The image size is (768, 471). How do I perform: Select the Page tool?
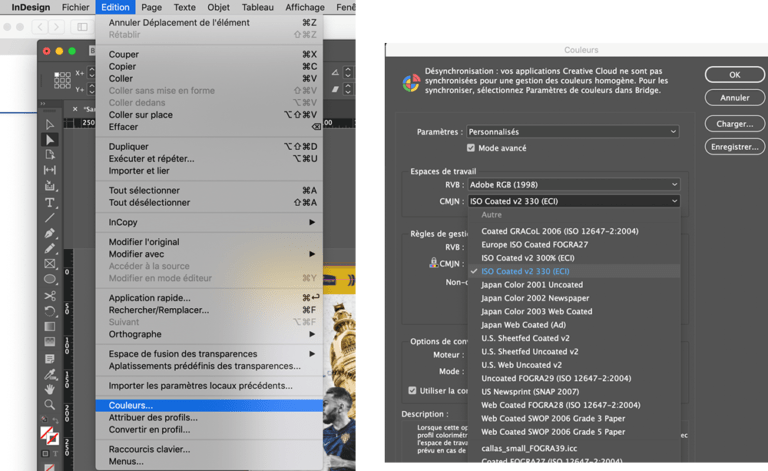point(49,155)
